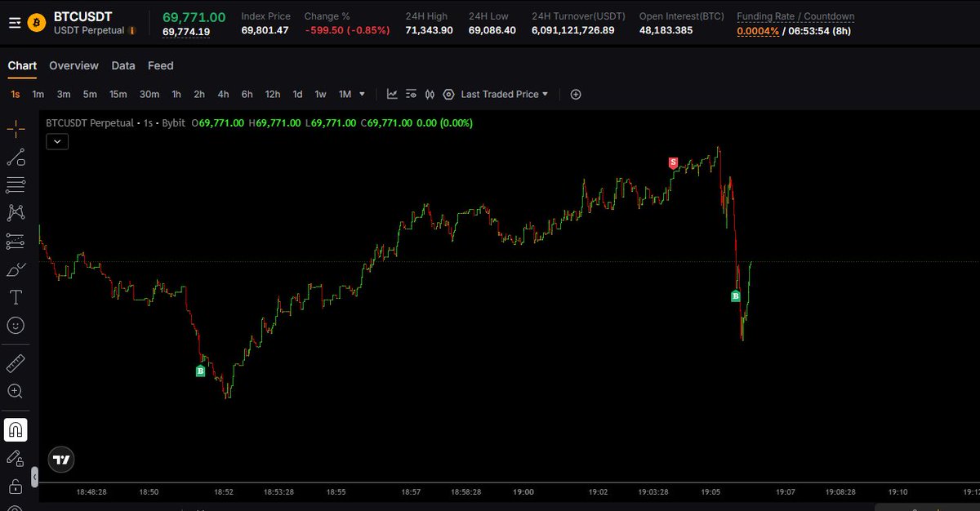Open the info icon next to USDT Perpetual
This screenshot has height=511, width=980.
click(132, 31)
